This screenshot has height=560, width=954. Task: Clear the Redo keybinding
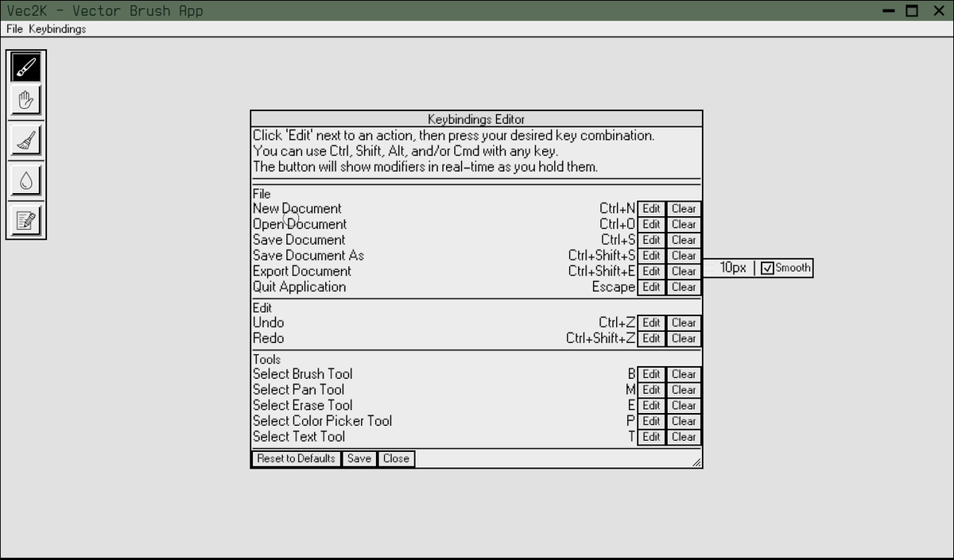[683, 338]
